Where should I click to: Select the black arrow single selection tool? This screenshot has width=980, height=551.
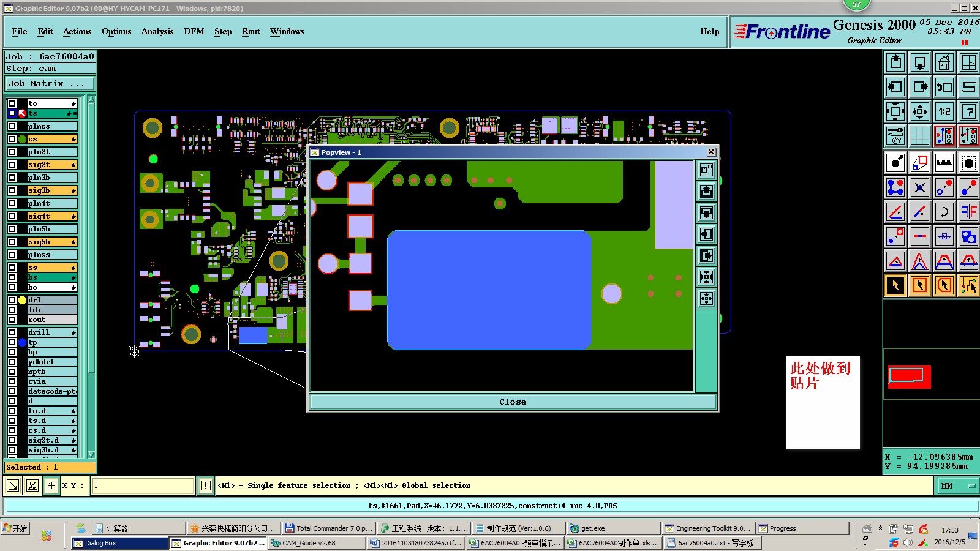point(895,285)
